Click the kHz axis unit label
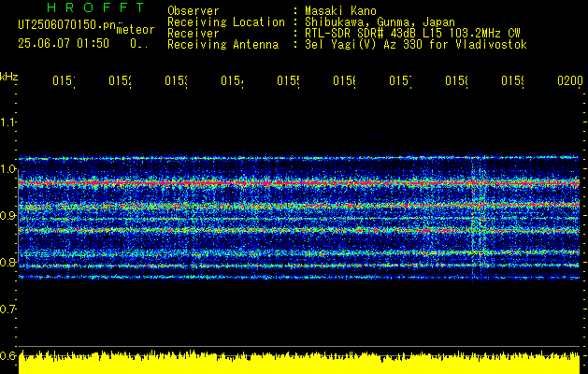 point(8,77)
